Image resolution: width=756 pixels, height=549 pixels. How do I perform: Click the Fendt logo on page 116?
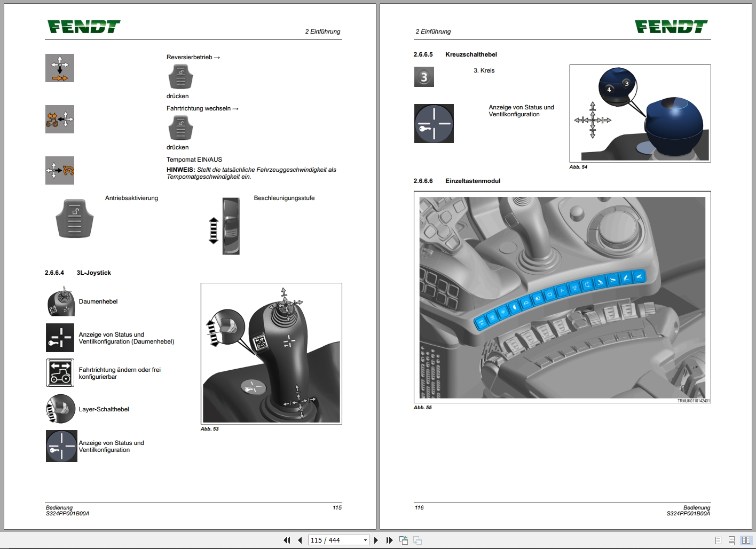pos(671,27)
